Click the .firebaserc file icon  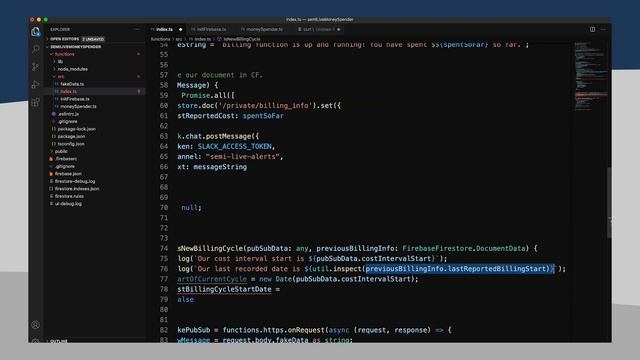coord(51,159)
